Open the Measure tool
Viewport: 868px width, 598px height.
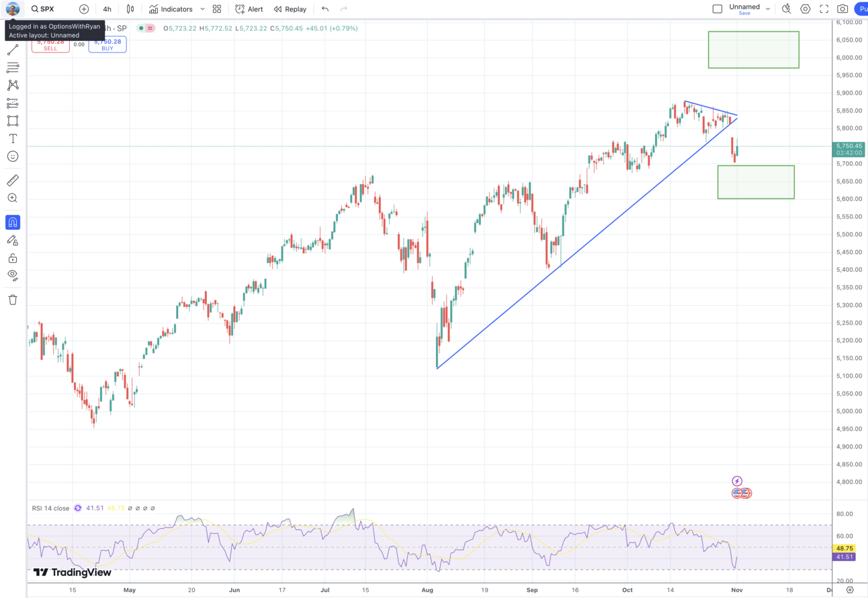click(12, 180)
